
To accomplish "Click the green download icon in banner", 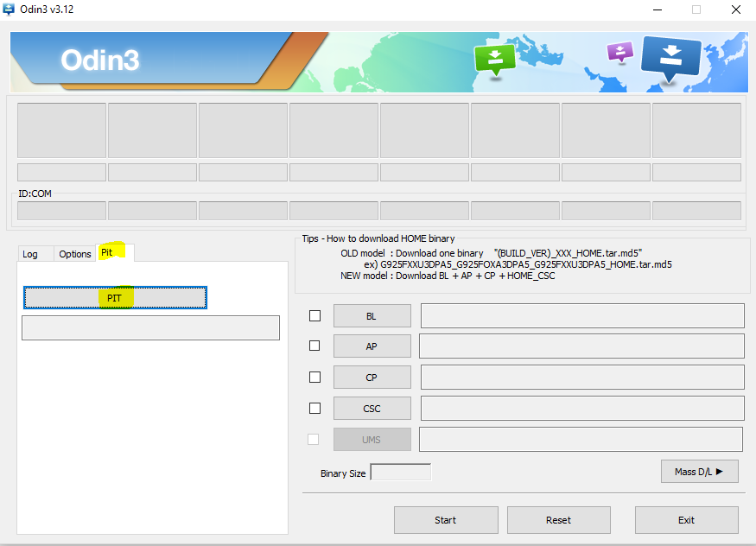I will click(494, 58).
